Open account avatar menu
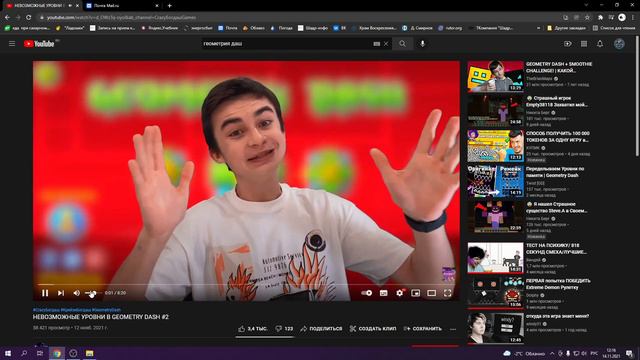 619,44
